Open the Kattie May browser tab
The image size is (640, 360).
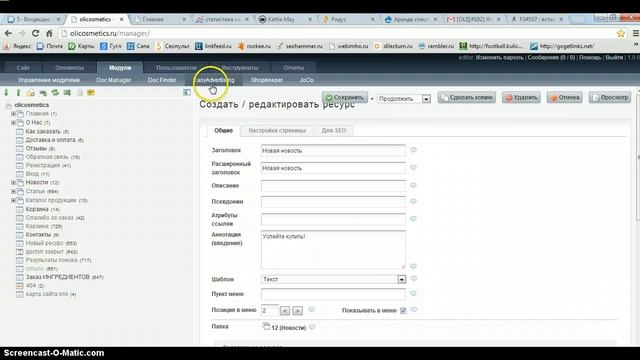285,19
